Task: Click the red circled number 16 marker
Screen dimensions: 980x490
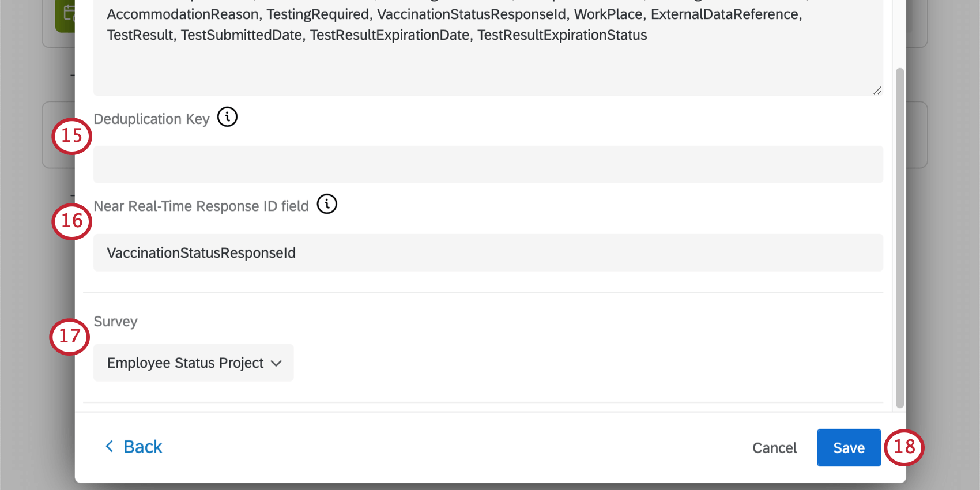Action: tap(72, 221)
